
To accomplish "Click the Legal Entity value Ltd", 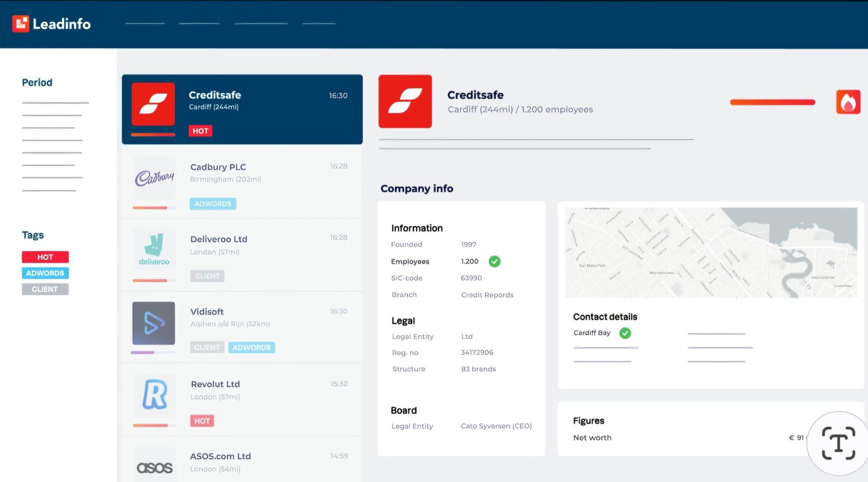I will [x=467, y=336].
